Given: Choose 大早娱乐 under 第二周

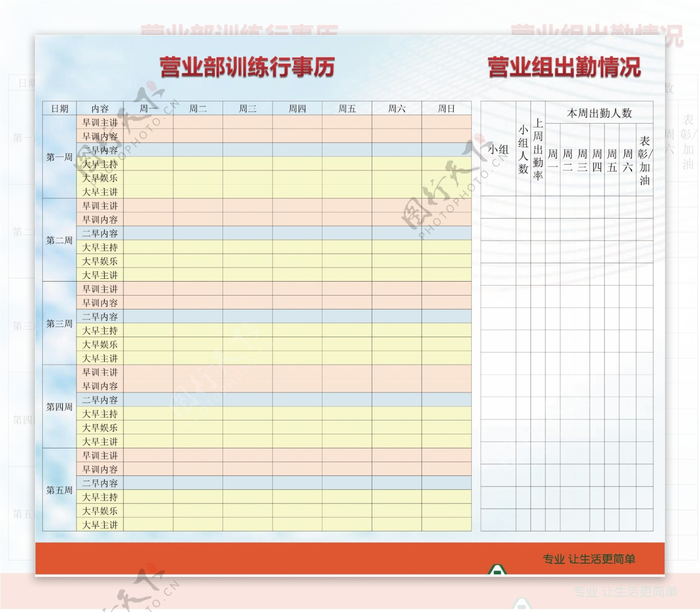Looking at the screenshot, I should point(100,261).
